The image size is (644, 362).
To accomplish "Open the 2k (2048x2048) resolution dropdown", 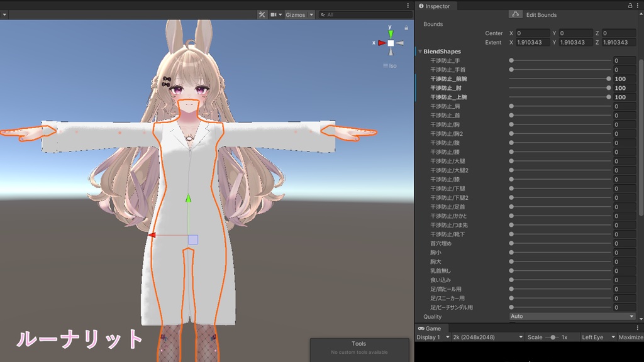I will 487,337.
